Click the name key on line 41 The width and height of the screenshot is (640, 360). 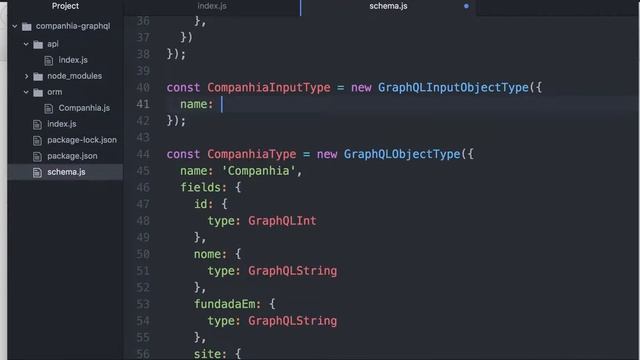[x=193, y=104]
